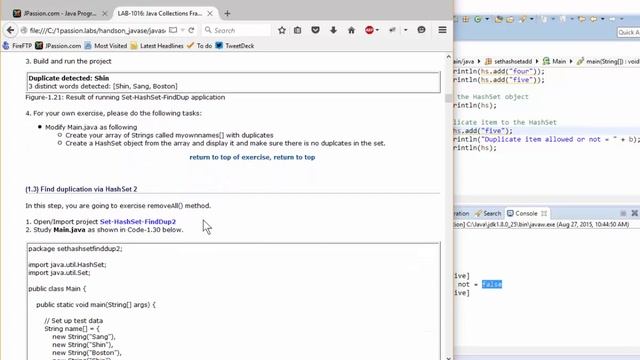Toggle reader view in the address bar
Image resolution: width=640 pixels, height=360 pixels.
point(173,30)
